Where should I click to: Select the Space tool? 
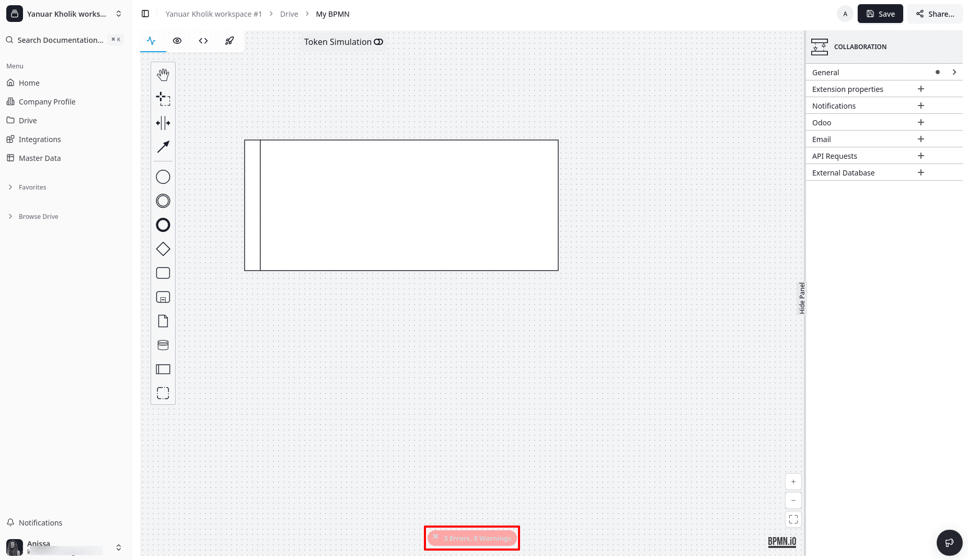pos(163,123)
